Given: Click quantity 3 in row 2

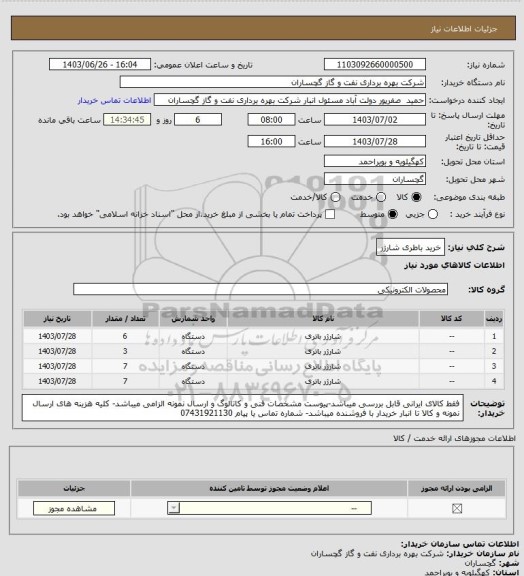Looking at the screenshot, I should coord(125,351).
